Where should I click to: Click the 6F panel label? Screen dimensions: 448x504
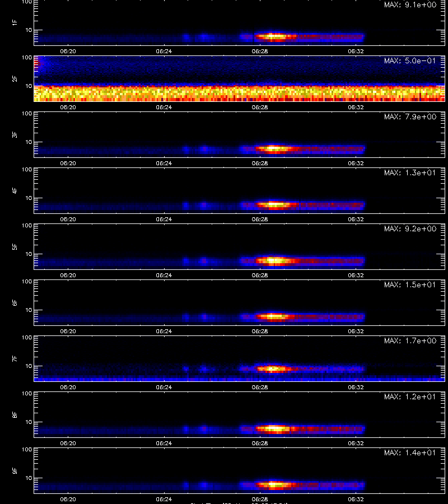15,302
